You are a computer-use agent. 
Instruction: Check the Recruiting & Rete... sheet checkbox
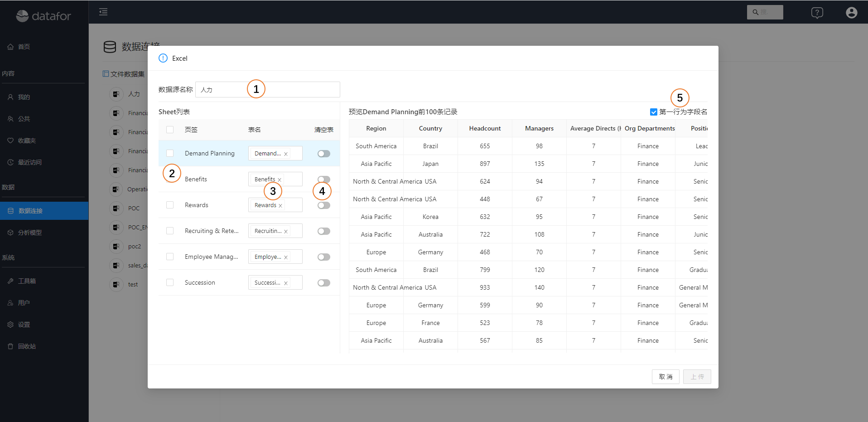point(170,231)
